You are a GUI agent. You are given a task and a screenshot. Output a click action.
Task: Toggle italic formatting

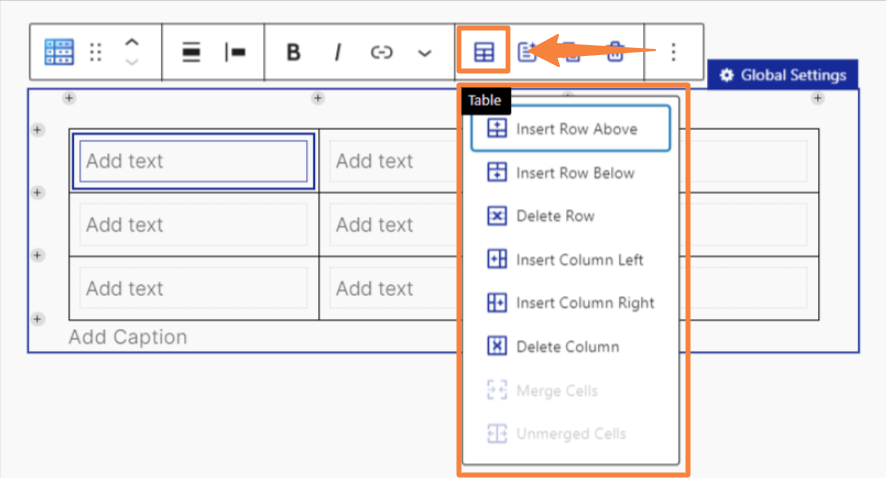(337, 52)
